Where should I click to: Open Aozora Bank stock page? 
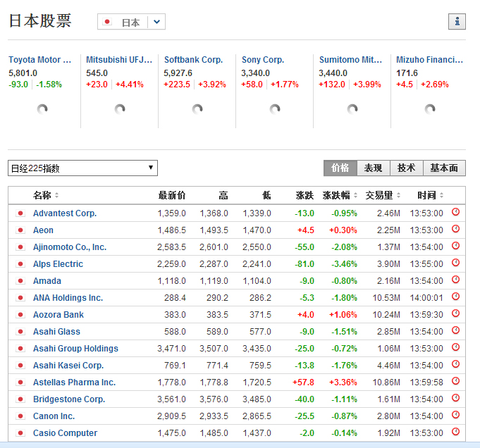tap(59, 315)
